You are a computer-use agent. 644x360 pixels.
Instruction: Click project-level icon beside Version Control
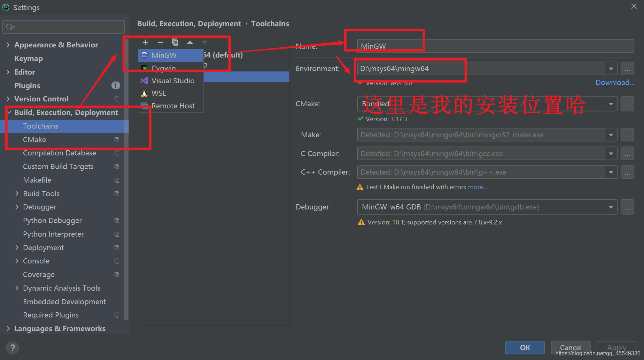(117, 99)
